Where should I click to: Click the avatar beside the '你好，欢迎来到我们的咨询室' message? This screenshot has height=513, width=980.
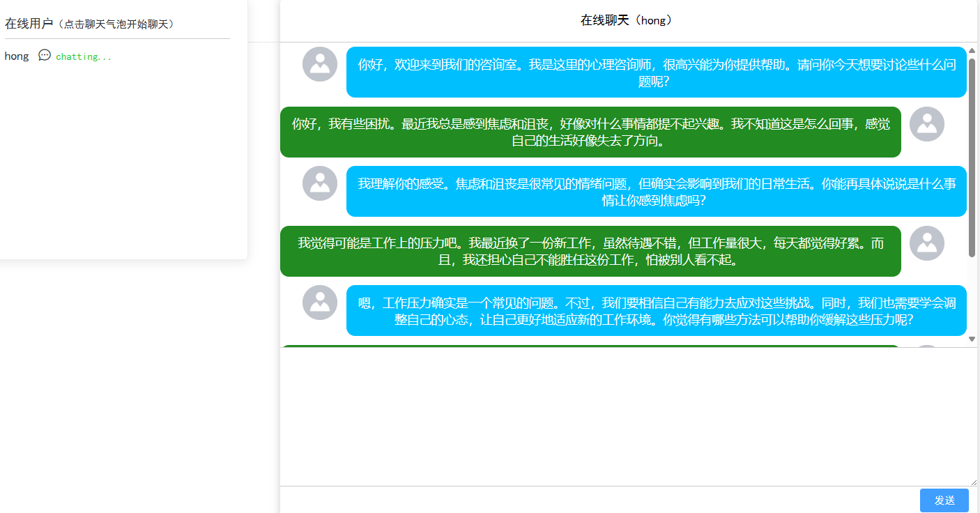pyautogui.click(x=320, y=64)
